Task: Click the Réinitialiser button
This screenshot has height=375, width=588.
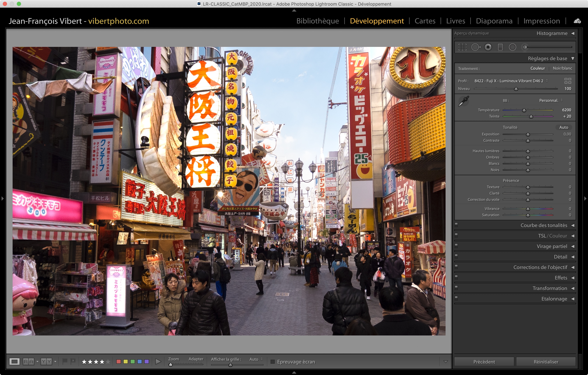Action: 546,362
